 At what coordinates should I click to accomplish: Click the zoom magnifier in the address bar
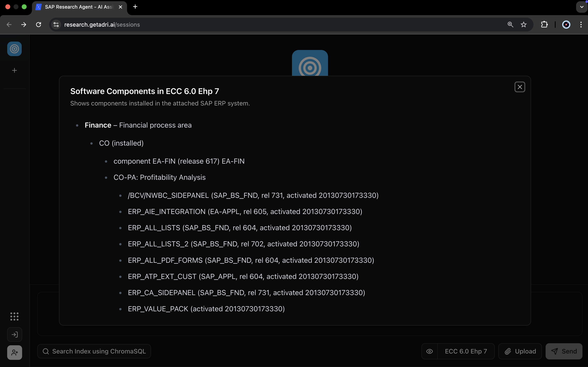coord(510,25)
